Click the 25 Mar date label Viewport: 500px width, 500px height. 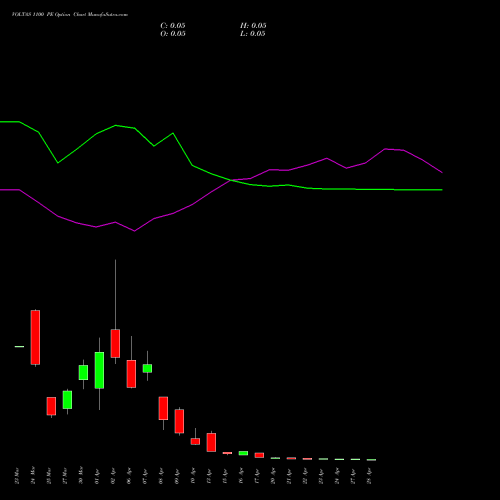49,476
